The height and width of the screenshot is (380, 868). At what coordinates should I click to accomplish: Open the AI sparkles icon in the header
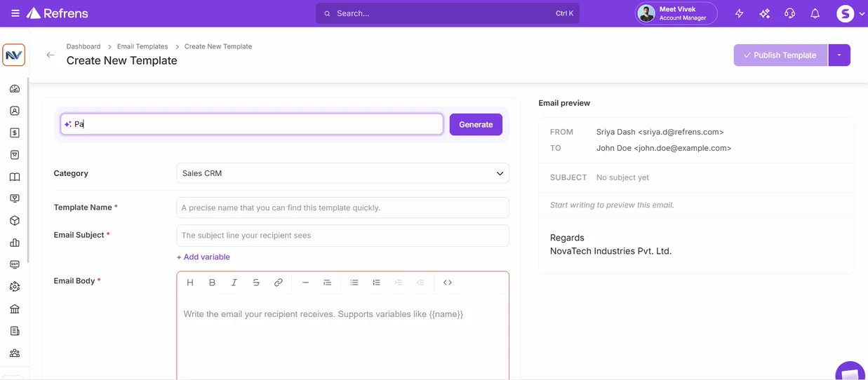coord(764,13)
